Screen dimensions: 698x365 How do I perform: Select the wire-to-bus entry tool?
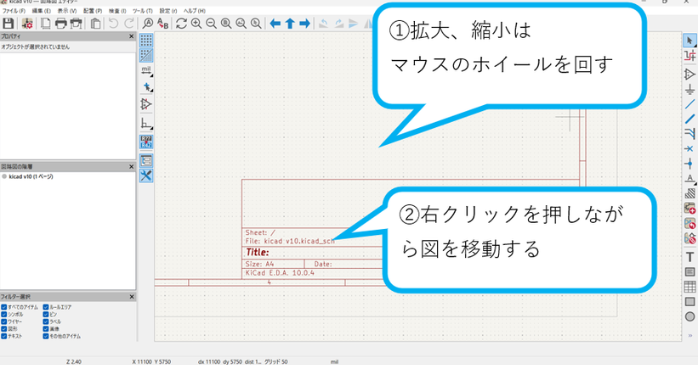pos(690,134)
